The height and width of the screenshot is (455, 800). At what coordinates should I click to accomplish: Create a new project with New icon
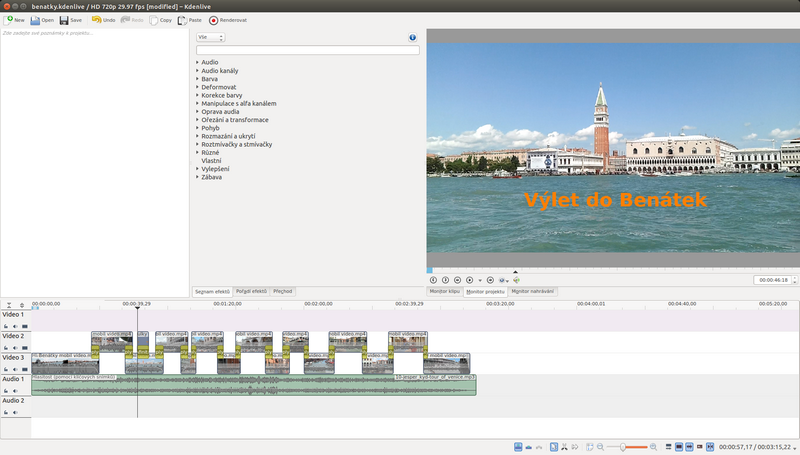point(9,20)
